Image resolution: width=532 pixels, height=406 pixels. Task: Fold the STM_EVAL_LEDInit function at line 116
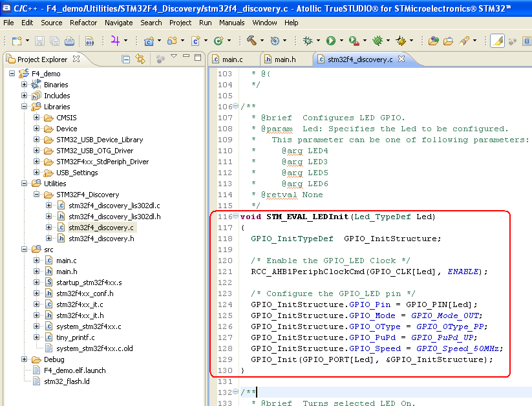[235, 216]
